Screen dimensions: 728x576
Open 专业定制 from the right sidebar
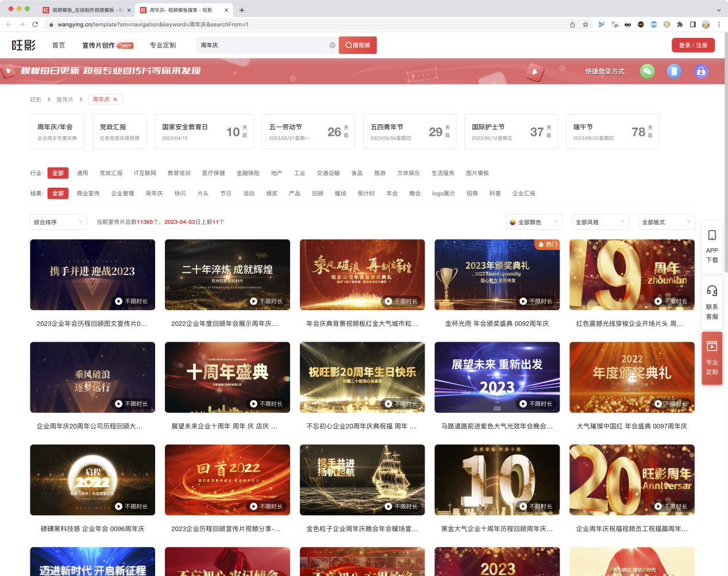(x=712, y=356)
